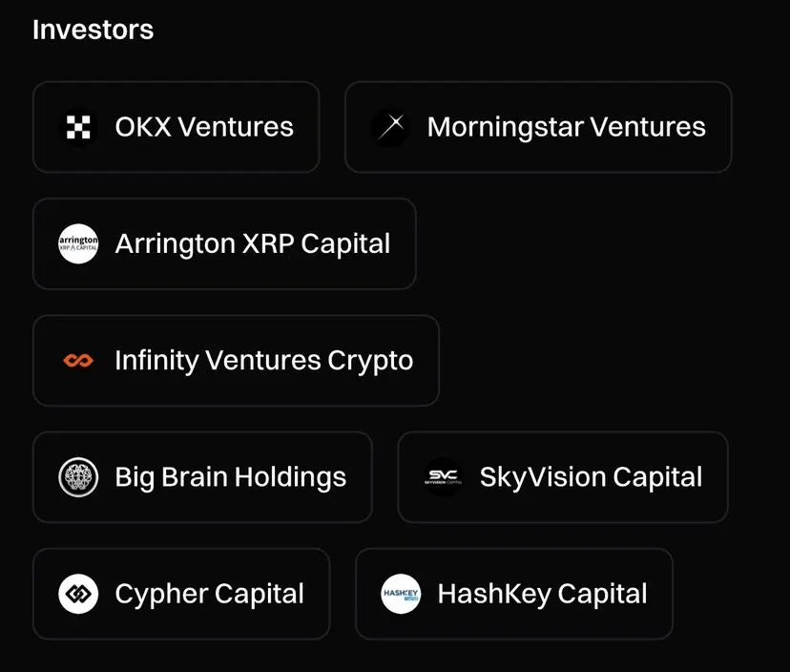Click the orange Infinity Ventures Crypto icon

point(78,361)
